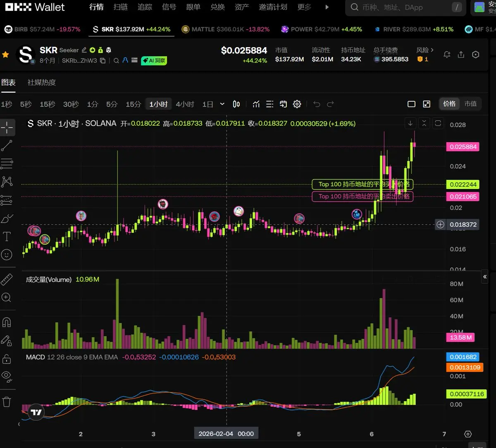This screenshot has width=496, height=448.
Task: Open the chart settings gear
Action: pyautogui.click(x=297, y=104)
